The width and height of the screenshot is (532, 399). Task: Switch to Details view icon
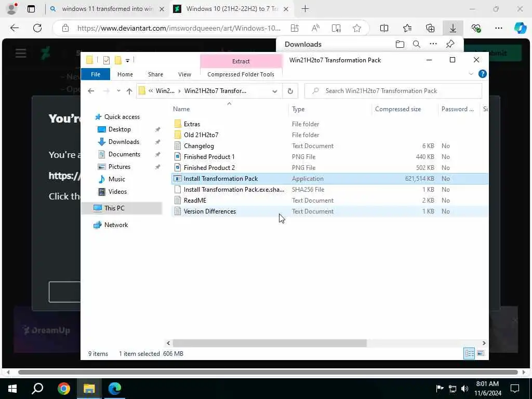pyautogui.click(x=469, y=353)
